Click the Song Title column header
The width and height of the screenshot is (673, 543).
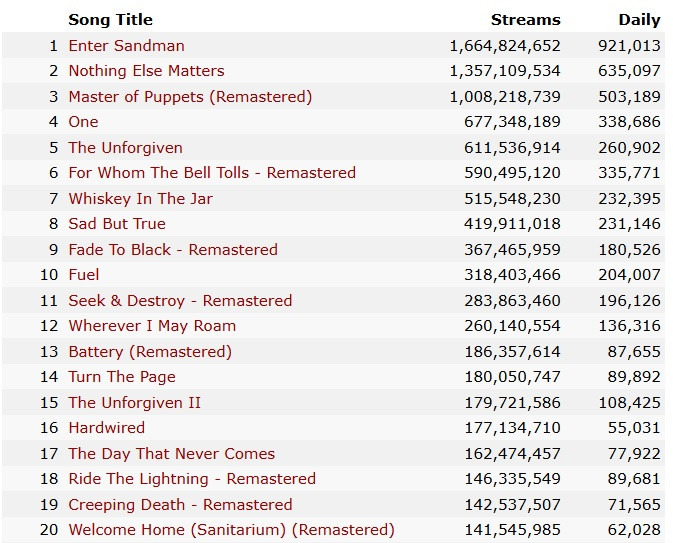(112, 19)
